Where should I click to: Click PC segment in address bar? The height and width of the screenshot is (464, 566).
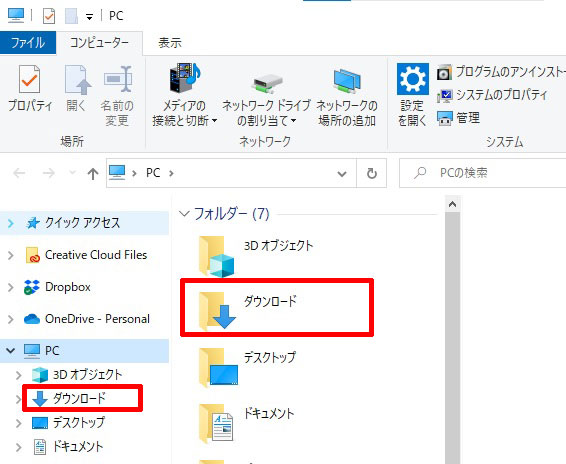tap(153, 173)
